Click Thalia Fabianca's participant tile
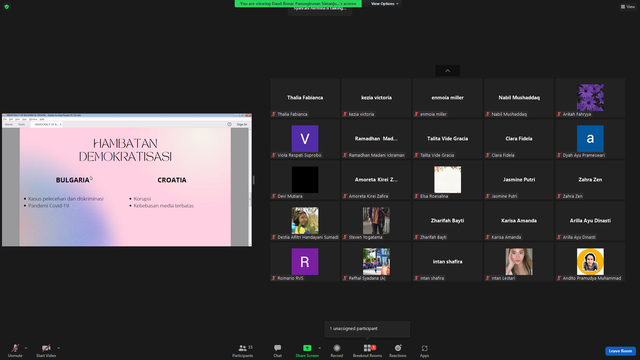The image size is (640, 360). click(x=305, y=98)
